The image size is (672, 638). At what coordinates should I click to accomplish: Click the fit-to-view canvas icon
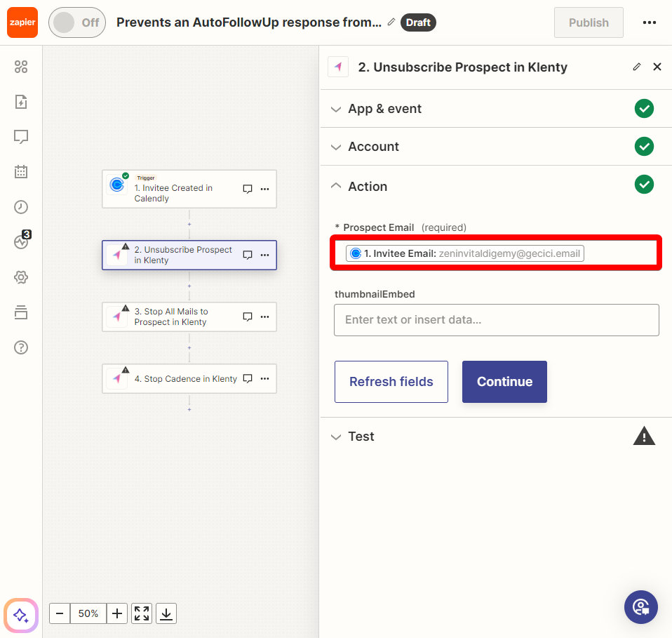tap(142, 613)
